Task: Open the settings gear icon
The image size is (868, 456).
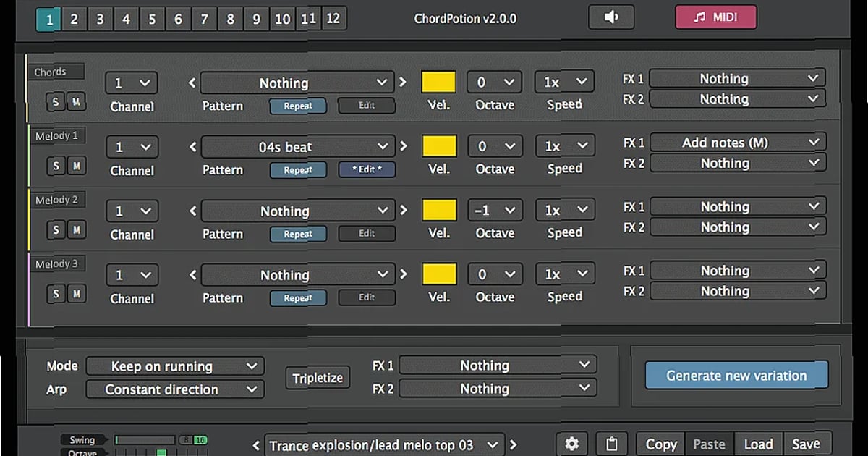Action: [572, 443]
